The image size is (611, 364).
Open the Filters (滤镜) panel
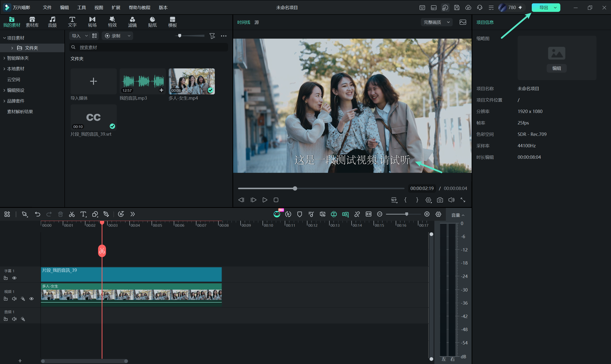click(132, 22)
